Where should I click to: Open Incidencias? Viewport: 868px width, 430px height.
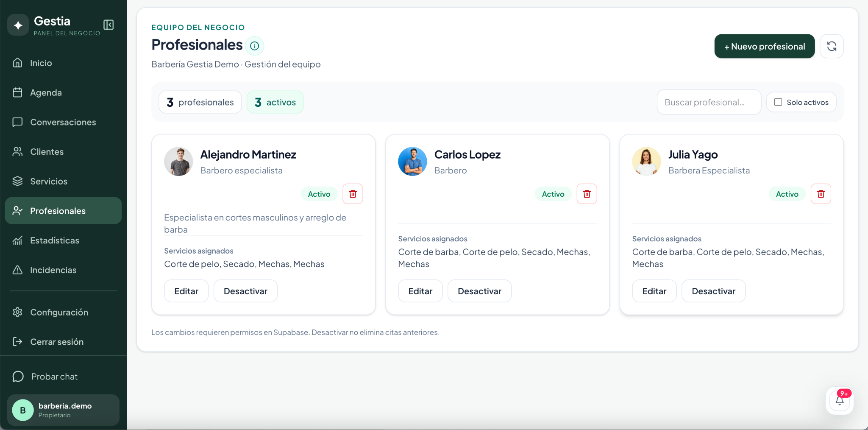pos(63,270)
